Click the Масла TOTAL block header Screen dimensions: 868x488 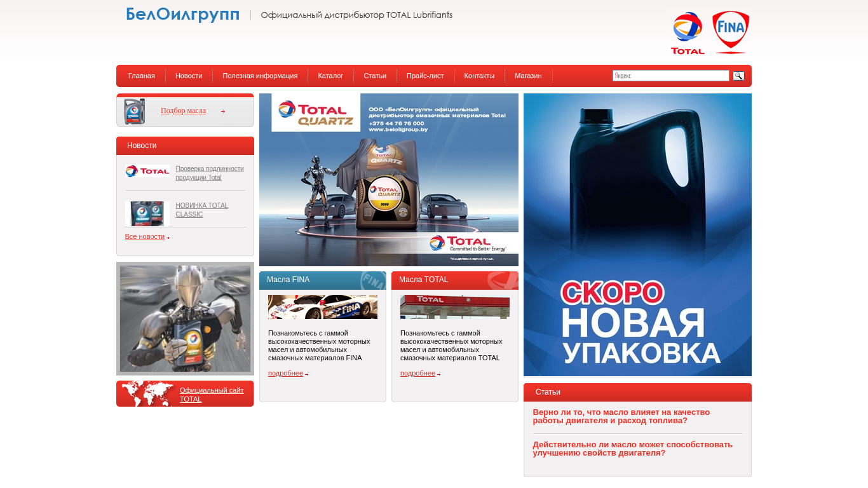455,280
